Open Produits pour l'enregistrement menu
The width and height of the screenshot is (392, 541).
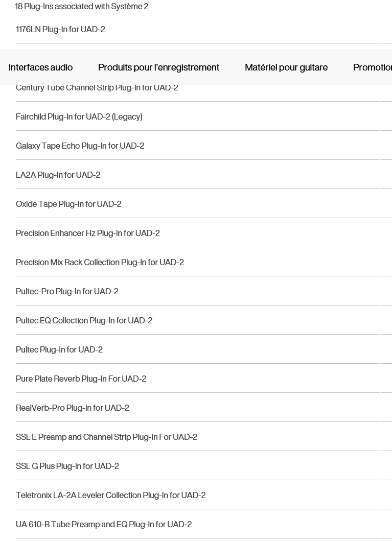[159, 67]
